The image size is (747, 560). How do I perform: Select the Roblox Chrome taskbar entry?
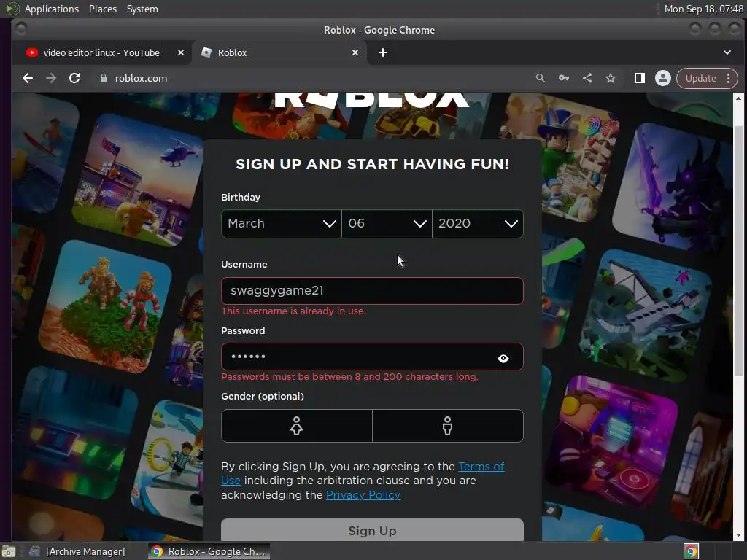pyautogui.click(x=209, y=551)
